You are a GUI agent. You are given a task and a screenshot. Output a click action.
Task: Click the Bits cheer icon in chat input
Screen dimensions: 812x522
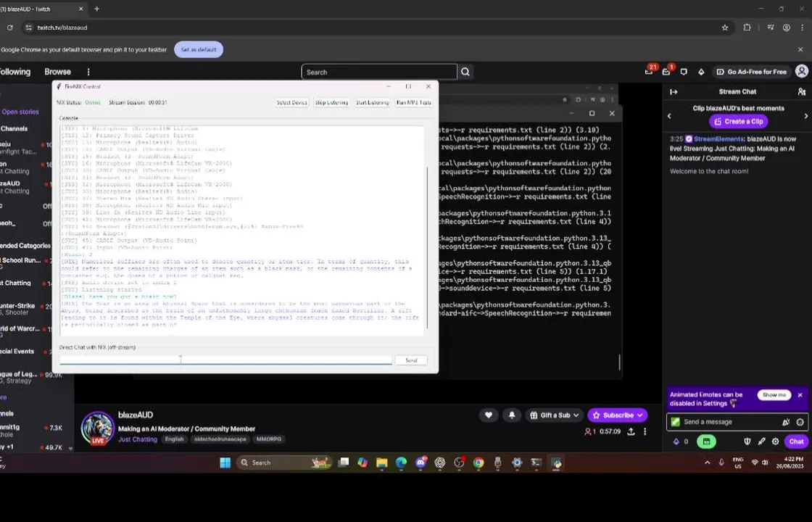point(786,422)
